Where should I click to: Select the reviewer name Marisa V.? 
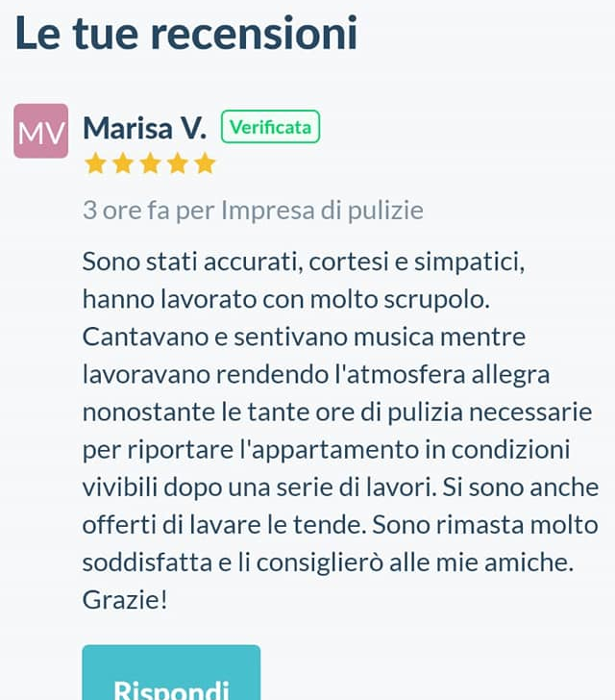144,128
